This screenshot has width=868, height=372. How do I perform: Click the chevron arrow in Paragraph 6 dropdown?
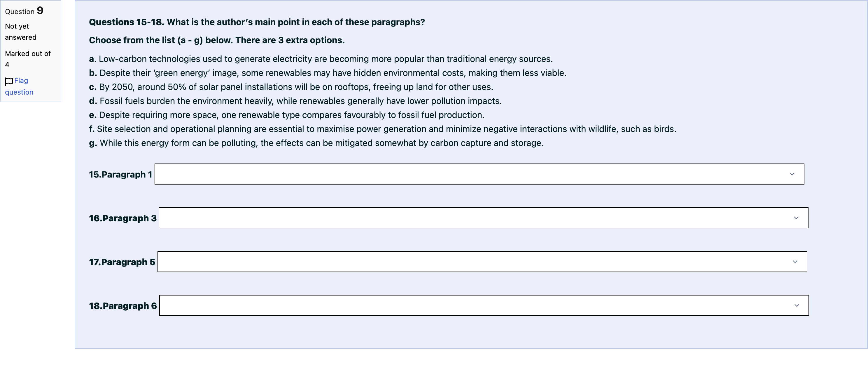(x=797, y=305)
